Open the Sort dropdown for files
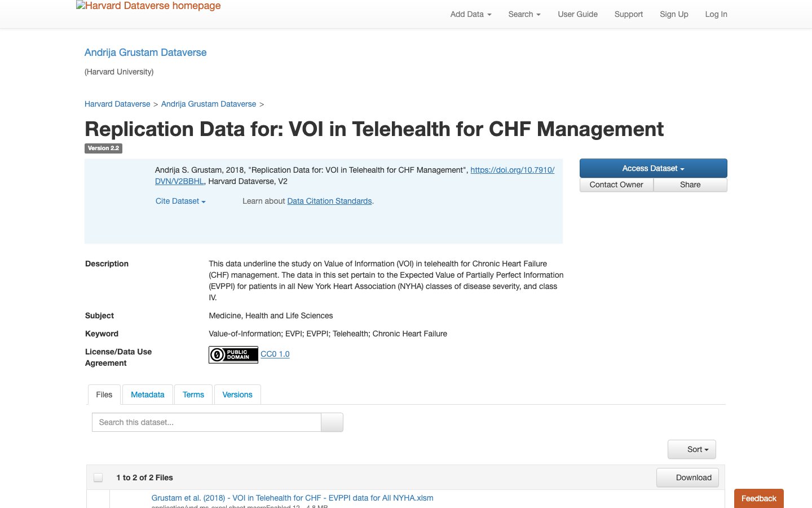This screenshot has width=812, height=508. (x=692, y=449)
